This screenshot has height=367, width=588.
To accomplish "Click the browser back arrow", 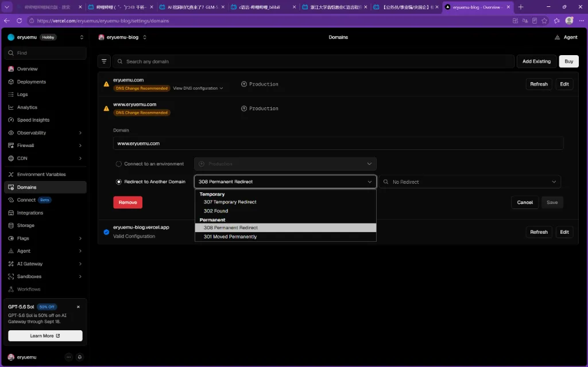I will click(7, 21).
